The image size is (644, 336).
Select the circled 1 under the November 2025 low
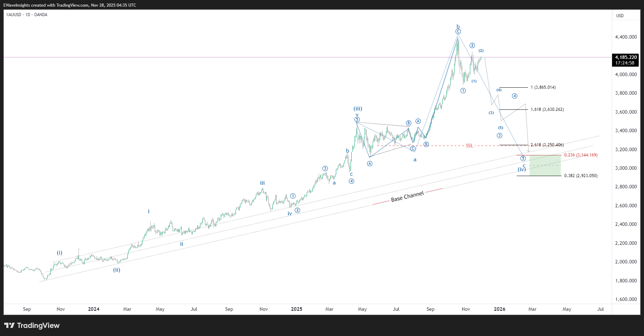point(463,90)
